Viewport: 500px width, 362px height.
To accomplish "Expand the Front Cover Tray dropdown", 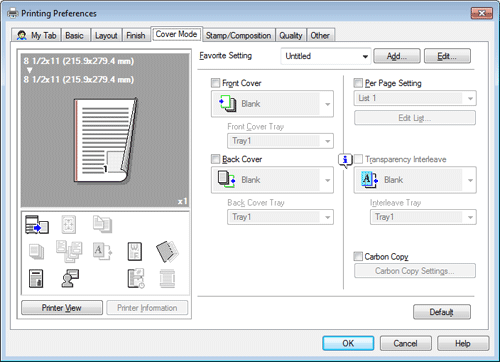I will (x=280, y=141).
